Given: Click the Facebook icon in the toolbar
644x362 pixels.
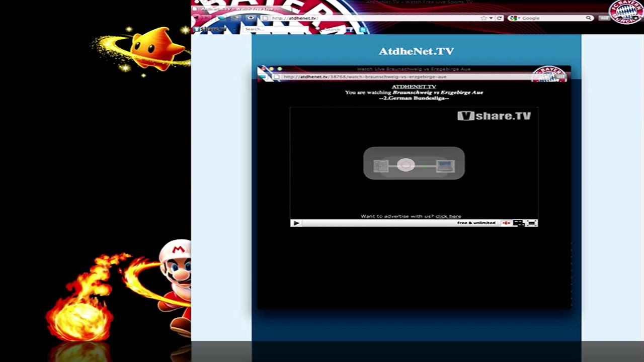Looking at the screenshot, I should click(x=350, y=30).
